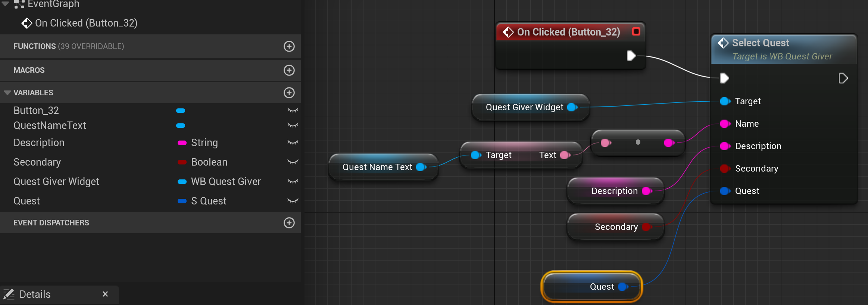
Task: Open the Button_32 variable type pill
Action: coord(181,111)
